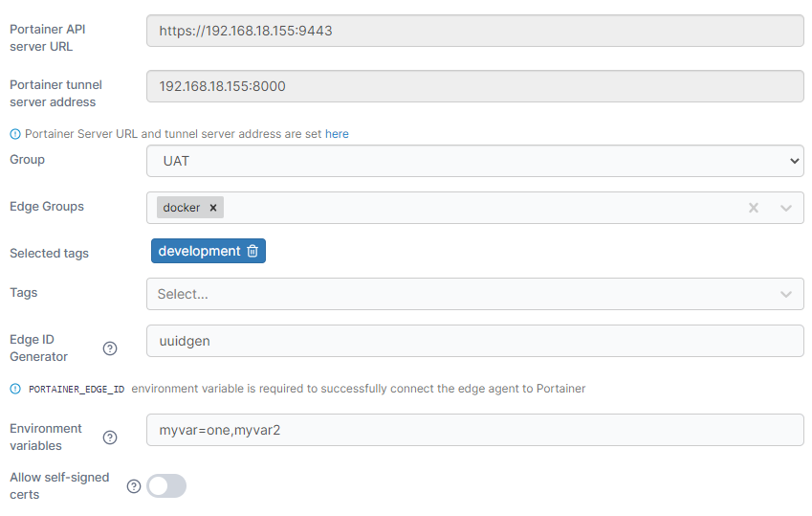This screenshot has height=516, width=812.
Task: Enable Allow self-signed certs toggle
Action: pos(166,486)
